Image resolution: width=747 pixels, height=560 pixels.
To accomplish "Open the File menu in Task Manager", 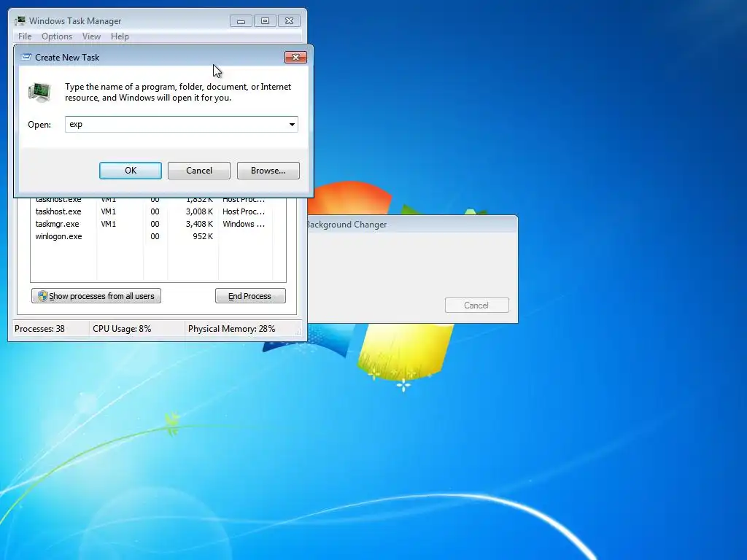I will click(x=25, y=36).
